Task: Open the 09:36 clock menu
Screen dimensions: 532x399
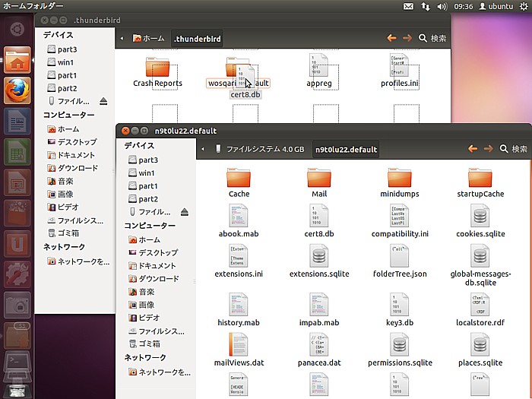Action: (x=464, y=6)
